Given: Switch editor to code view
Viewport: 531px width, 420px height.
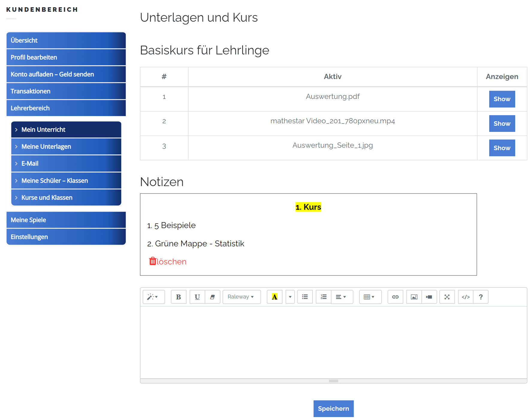Looking at the screenshot, I should [465, 297].
